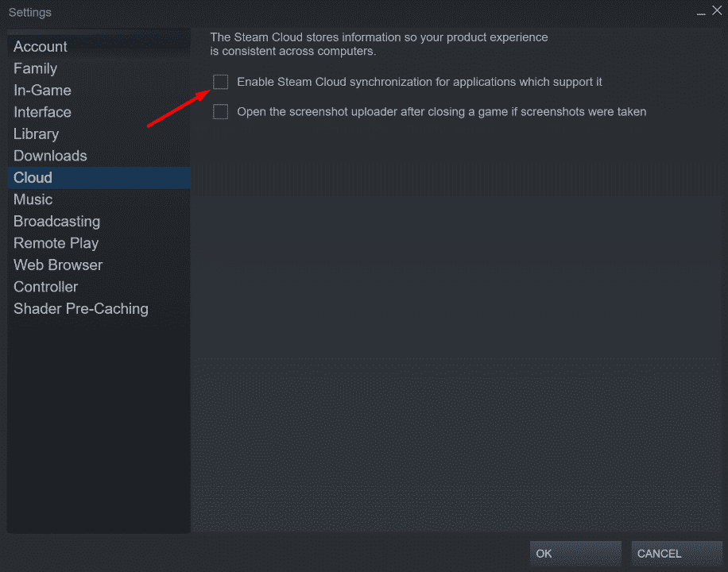The image size is (728, 572).
Task: Switch to Shader Pre-Caching settings
Action: [81, 309]
